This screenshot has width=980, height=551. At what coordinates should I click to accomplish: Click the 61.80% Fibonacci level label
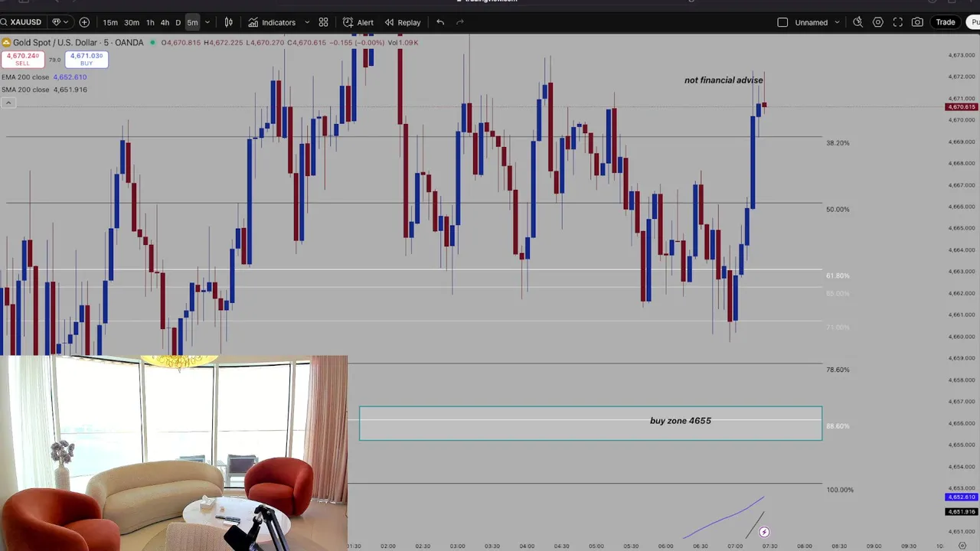[x=838, y=275]
